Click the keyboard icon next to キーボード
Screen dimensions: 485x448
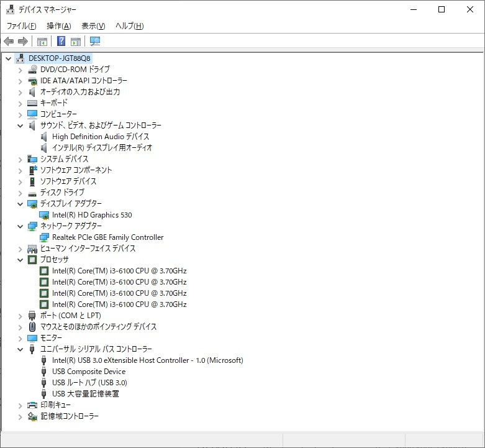[32, 103]
